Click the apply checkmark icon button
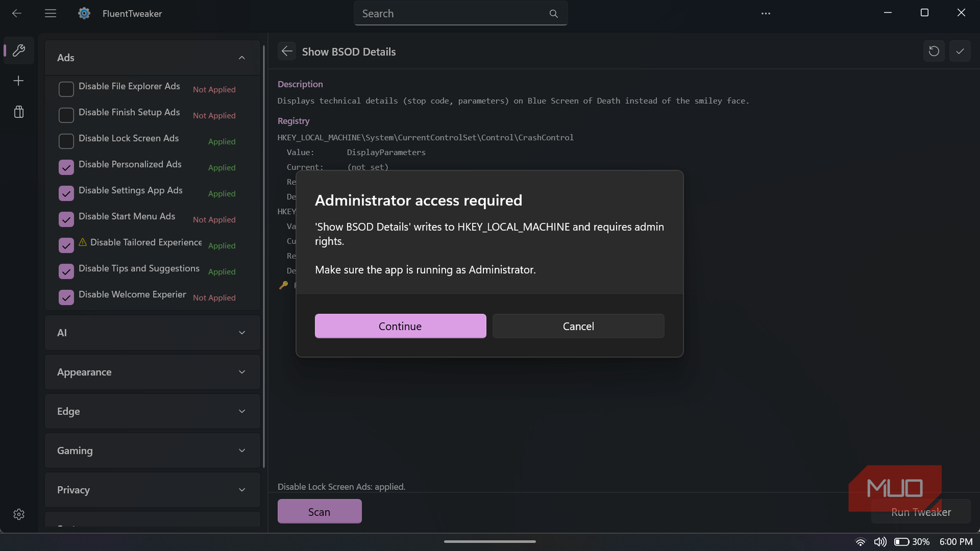The image size is (980, 551). [x=960, y=51]
